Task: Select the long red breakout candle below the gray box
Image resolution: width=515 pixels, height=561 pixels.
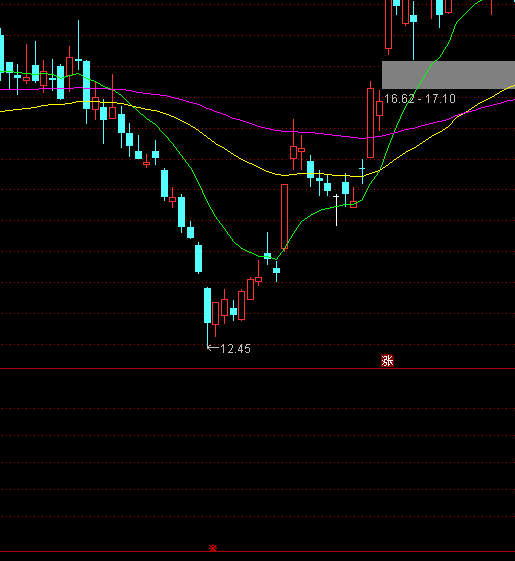Action: pyautogui.click(x=370, y=120)
